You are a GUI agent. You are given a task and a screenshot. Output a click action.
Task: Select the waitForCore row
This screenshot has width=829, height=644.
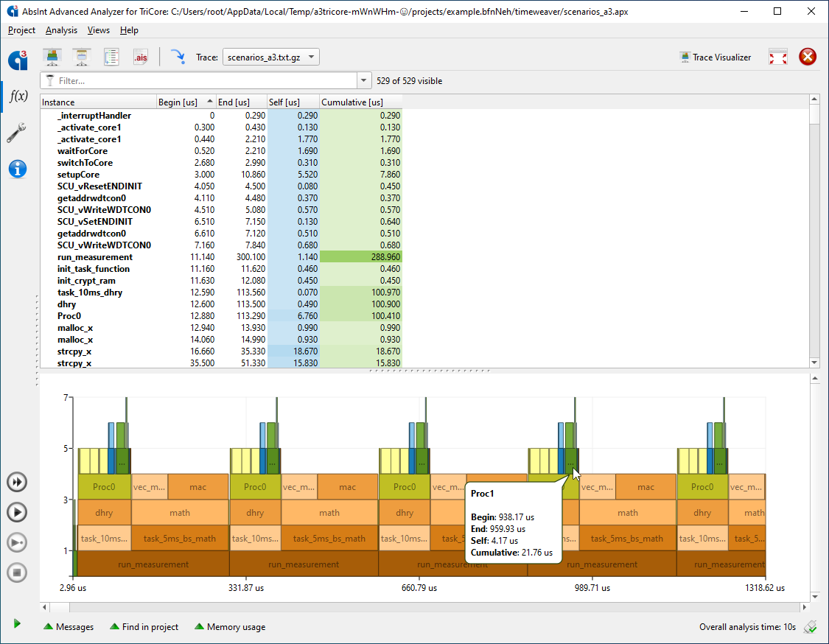(221, 151)
